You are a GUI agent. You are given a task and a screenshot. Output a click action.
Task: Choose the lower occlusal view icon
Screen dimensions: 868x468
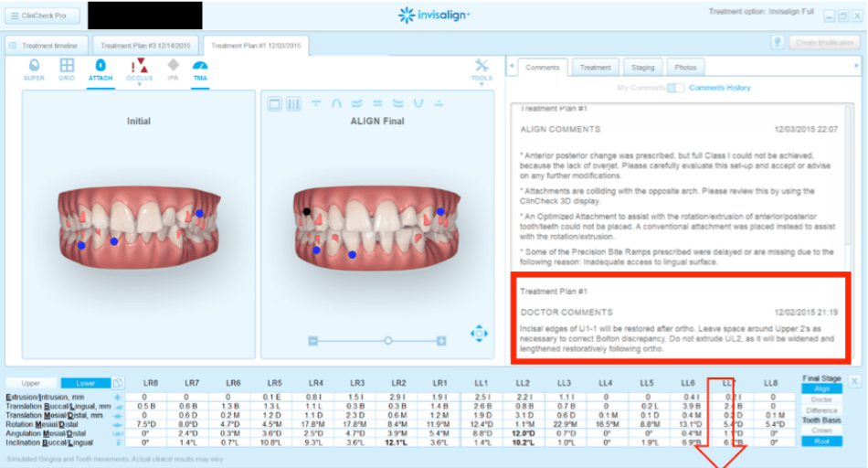[439, 103]
